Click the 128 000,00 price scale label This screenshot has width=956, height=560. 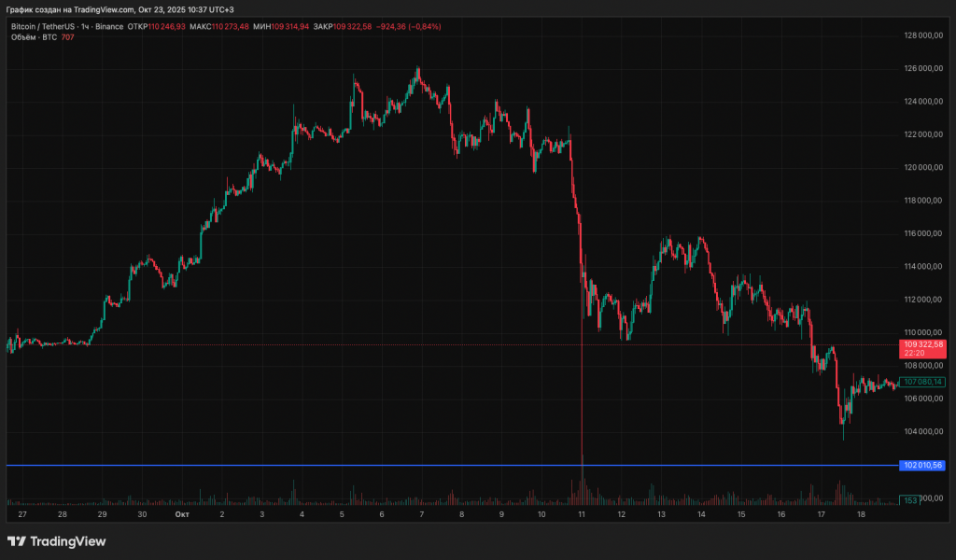tap(922, 36)
